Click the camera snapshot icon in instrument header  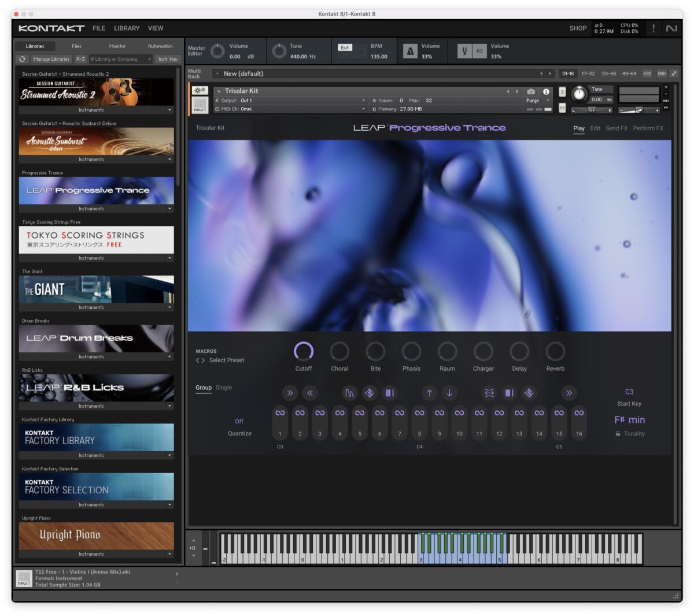coord(531,91)
